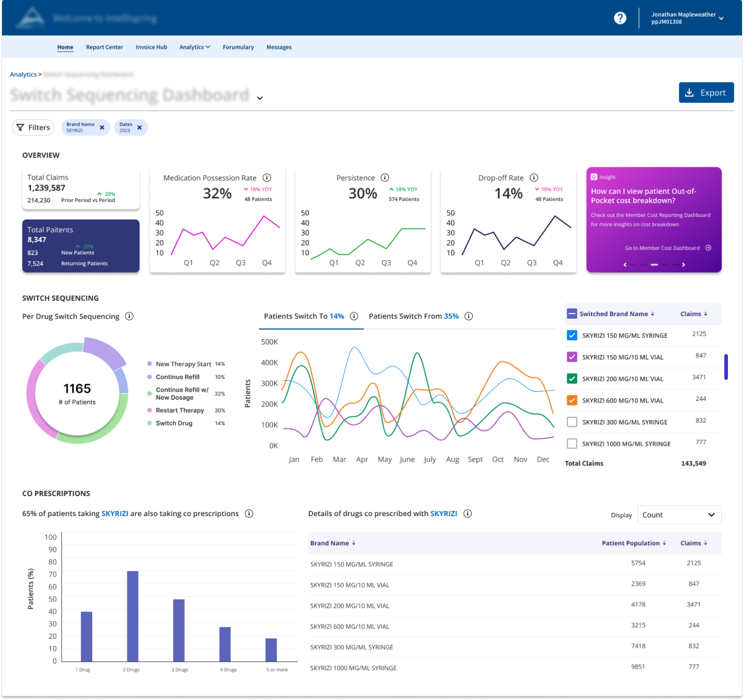Screen dimensions: 744x700
Task: Show Drop-off Rate info tooltip icon
Action: coord(534,178)
